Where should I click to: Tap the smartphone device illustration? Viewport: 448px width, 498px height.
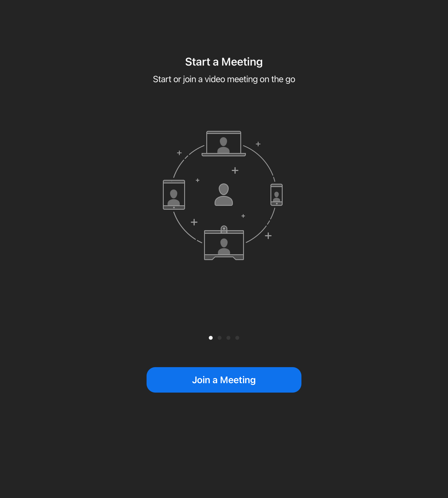tap(277, 195)
